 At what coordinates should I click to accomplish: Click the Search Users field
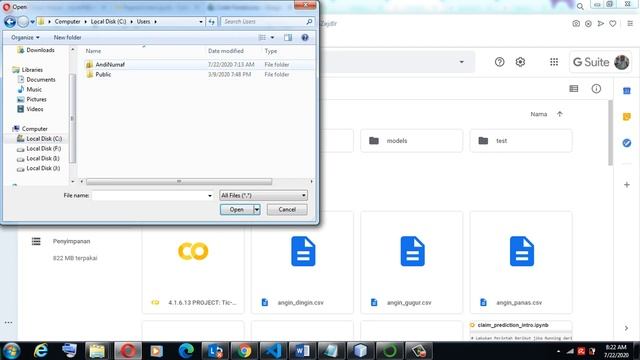pyautogui.click(x=267, y=22)
